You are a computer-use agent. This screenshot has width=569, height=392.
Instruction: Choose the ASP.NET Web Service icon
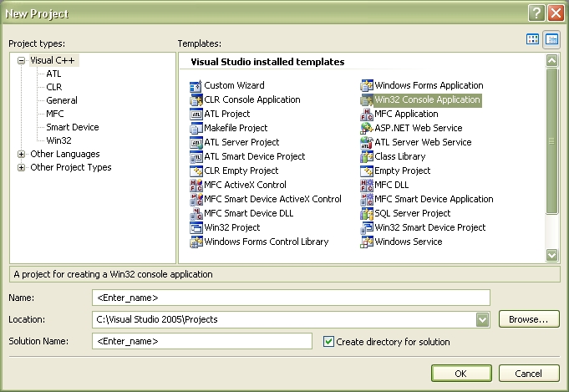point(367,129)
